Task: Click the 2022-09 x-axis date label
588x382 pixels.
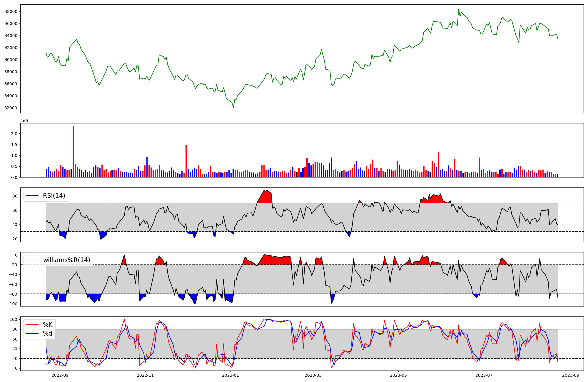Action: (60, 375)
